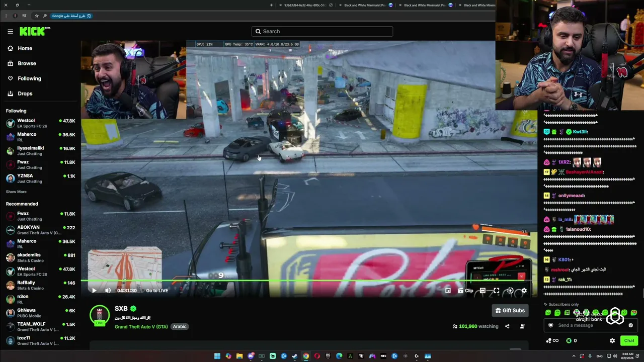Open the Kick sidebar hamburger menu
Image resolution: width=644 pixels, height=362 pixels.
[10, 32]
